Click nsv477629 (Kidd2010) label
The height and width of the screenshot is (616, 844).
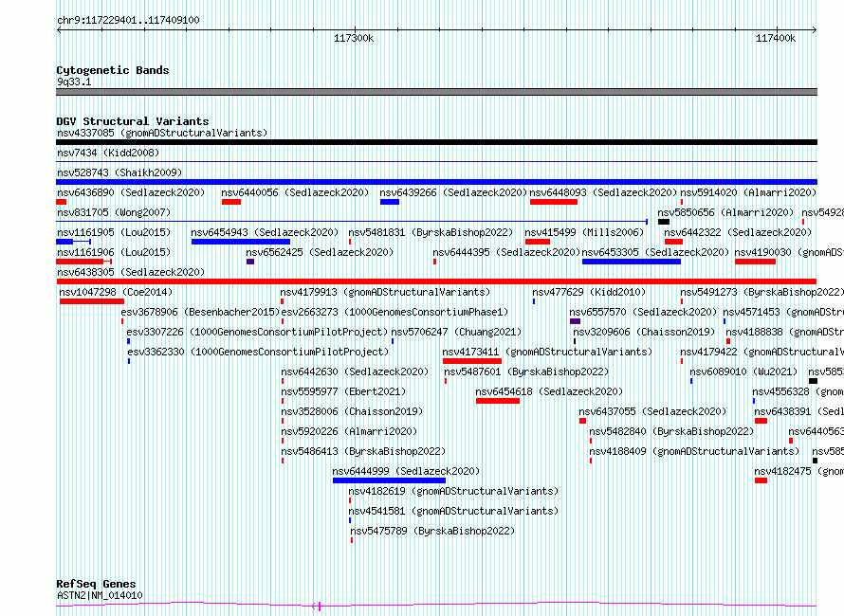[x=589, y=292]
